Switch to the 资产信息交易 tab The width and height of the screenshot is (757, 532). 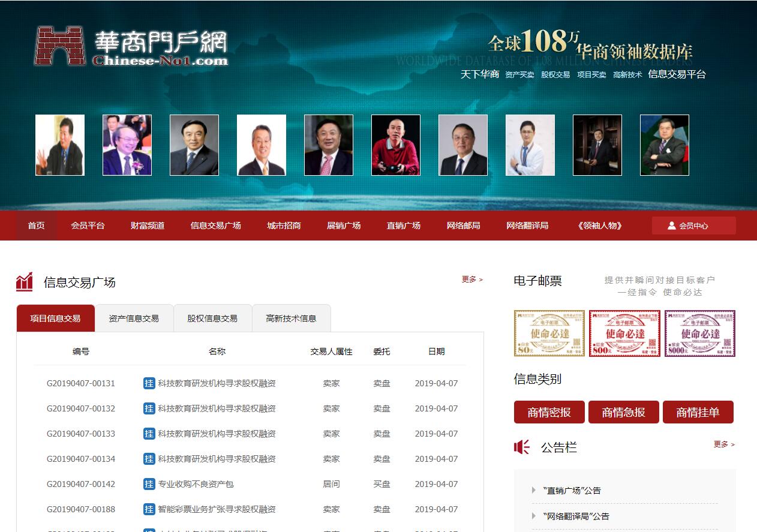pos(134,318)
